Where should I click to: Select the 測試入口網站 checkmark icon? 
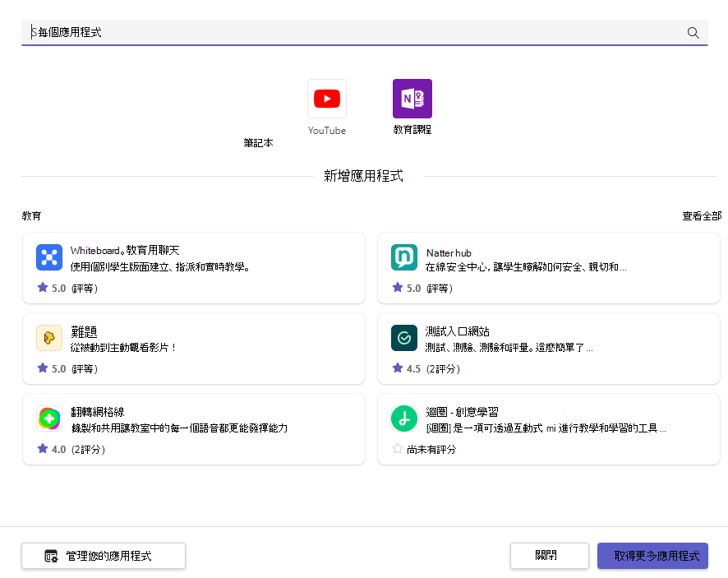(x=404, y=338)
